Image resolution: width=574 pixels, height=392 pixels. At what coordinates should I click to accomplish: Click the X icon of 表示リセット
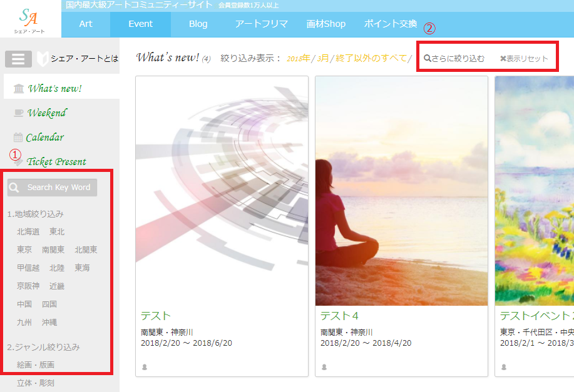coord(503,59)
